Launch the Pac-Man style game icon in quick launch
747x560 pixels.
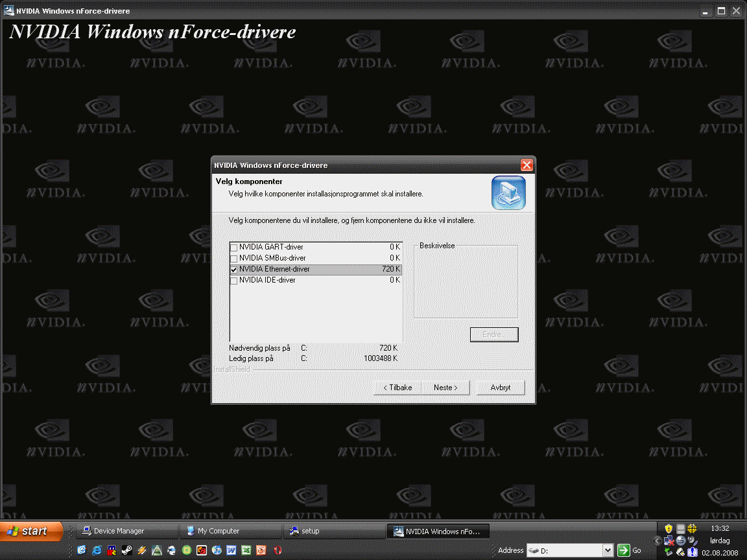(112, 550)
